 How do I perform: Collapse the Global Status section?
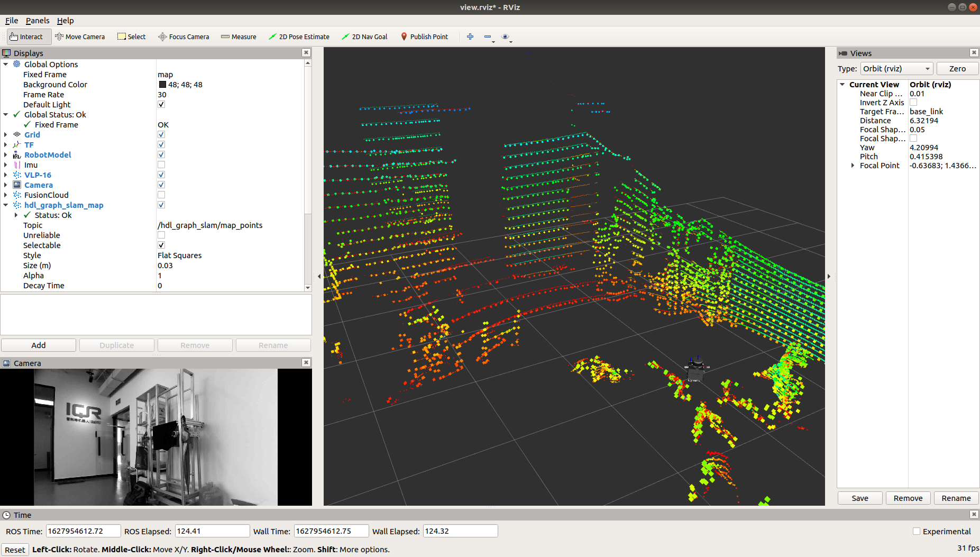6,114
